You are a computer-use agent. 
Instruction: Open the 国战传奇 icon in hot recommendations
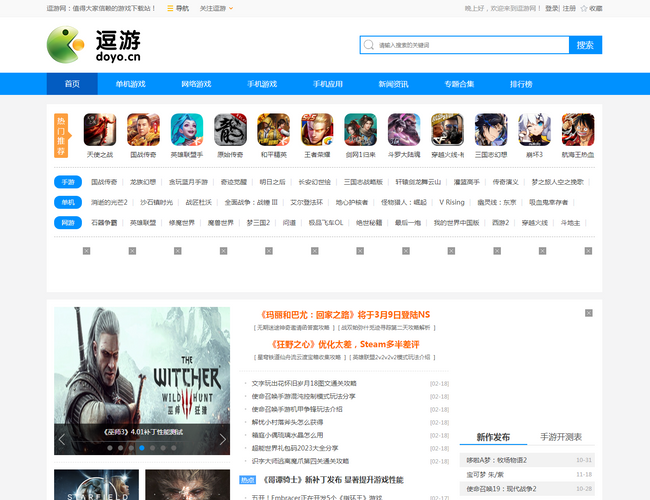[143, 130]
